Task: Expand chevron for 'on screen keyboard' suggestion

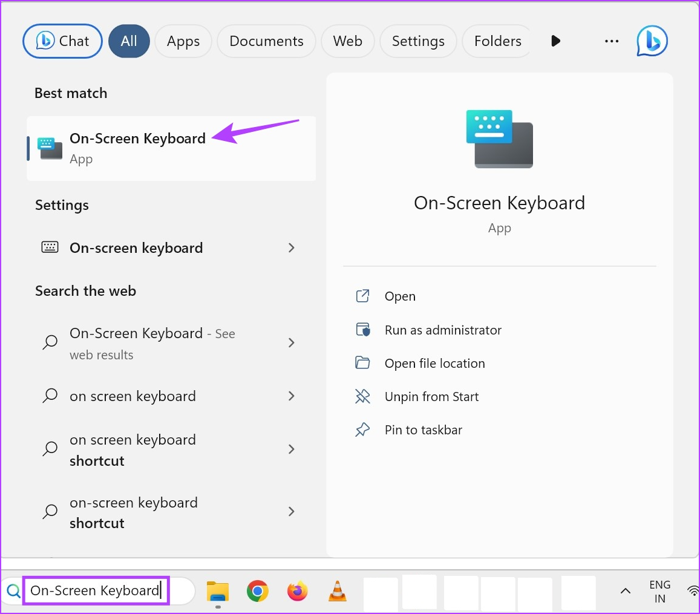Action: point(292,396)
